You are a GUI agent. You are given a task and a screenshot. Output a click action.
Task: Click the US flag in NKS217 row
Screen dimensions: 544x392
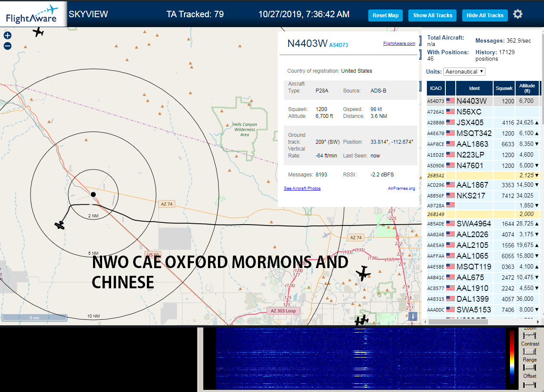coord(451,196)
